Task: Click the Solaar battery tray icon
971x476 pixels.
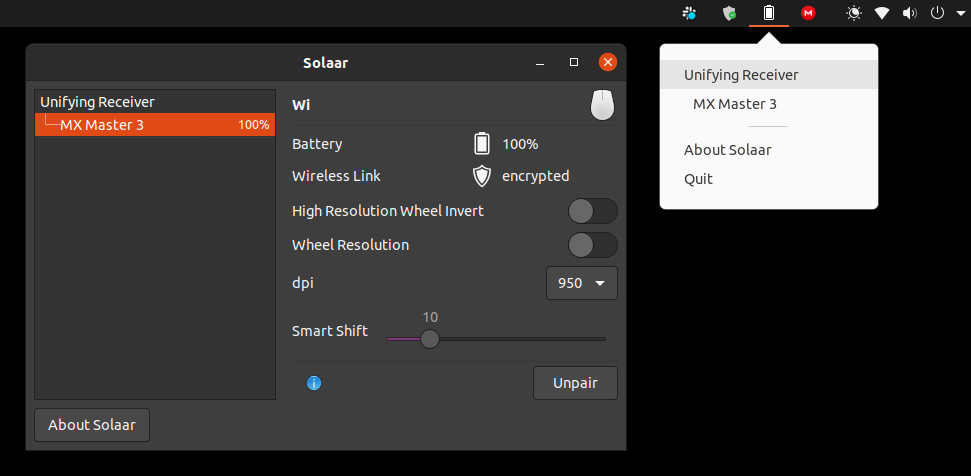Action: click(769, 12)
